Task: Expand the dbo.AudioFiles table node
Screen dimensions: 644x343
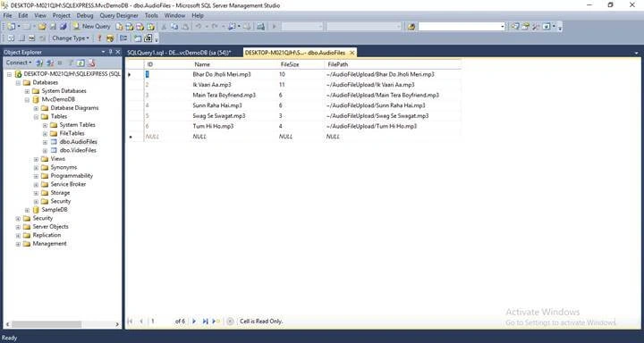Action: click(46, 142)
